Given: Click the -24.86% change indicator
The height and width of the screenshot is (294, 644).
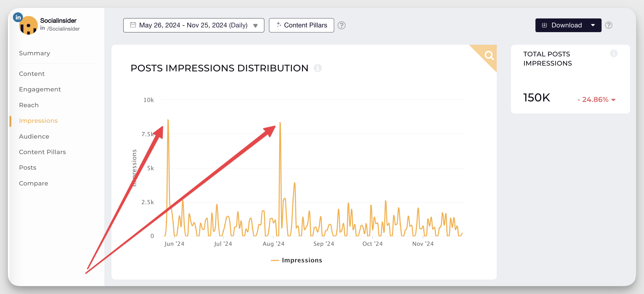Looking at the screenshot, I should pos(596,100).
